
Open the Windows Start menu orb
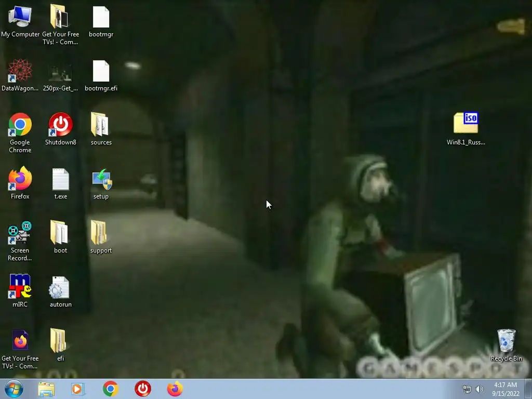(x=14, y=389)
